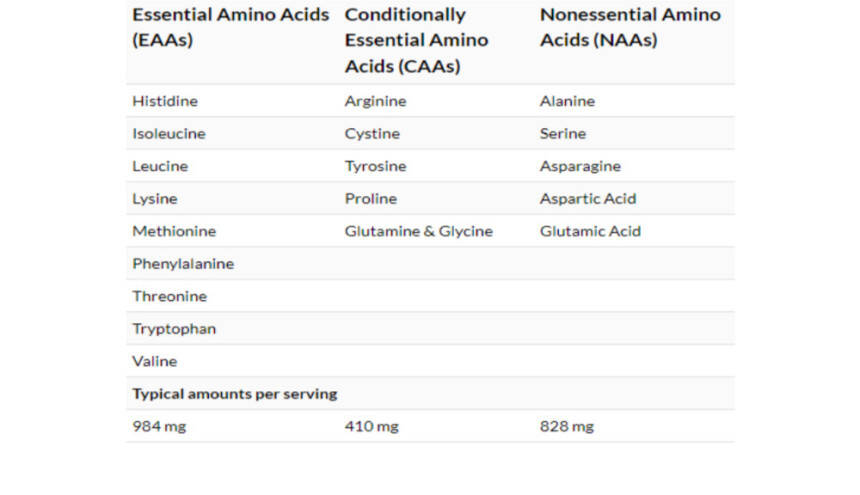
Task: Select the Tryptophan row
Action: (174, 329)
